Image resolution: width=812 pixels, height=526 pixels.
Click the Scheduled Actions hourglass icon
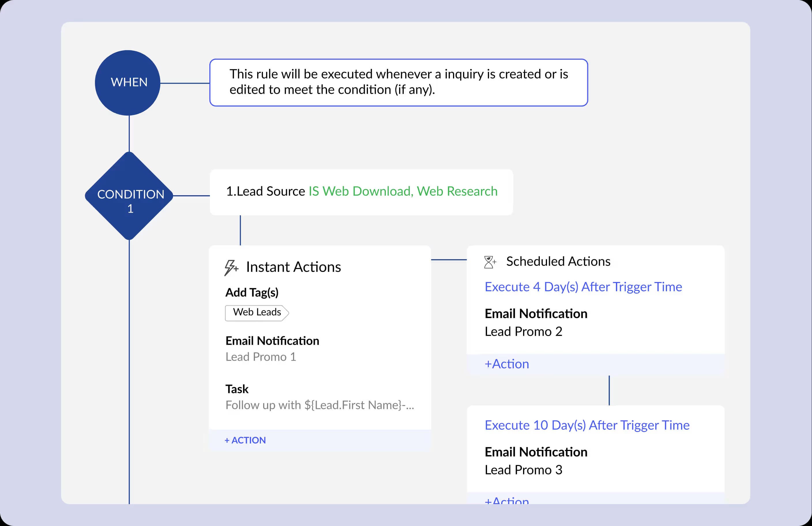(x=490, y=262)
